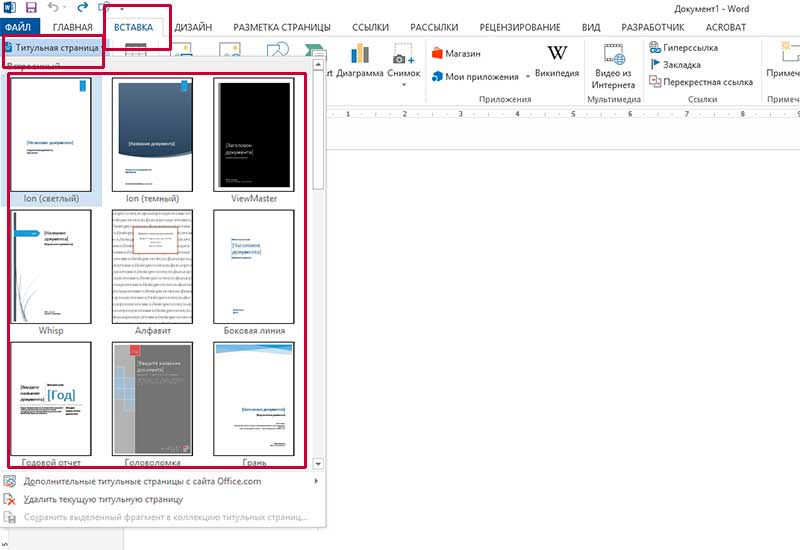Choose the Ion (темный) cover page
Viewport: 800px width, 550px height.
(152, 141)
